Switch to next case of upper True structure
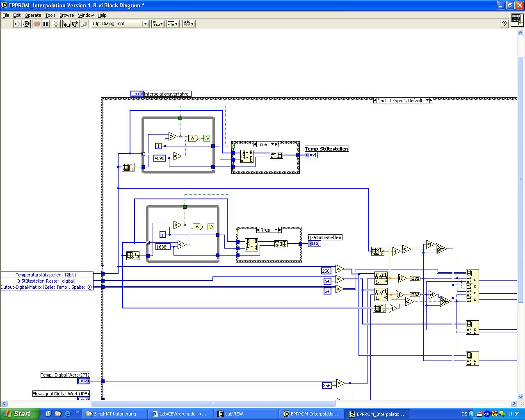This screenshot has height=420, width=525. tap(276, 144)
